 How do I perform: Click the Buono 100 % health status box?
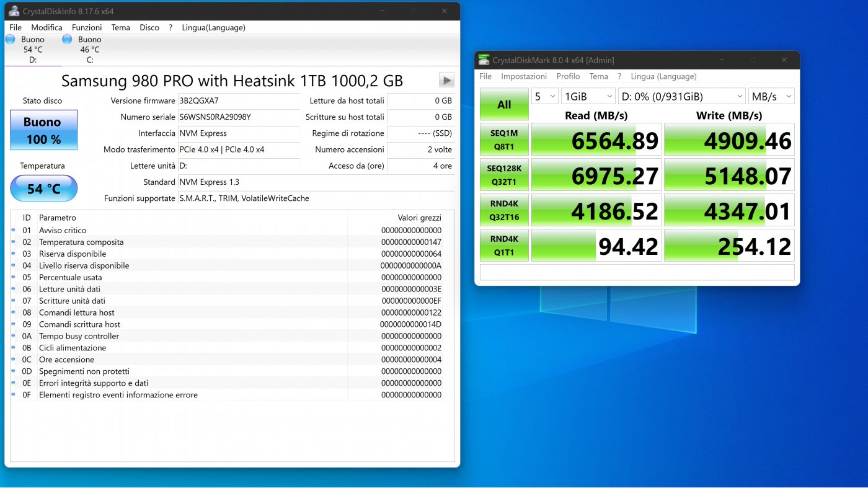click(43, 130)
